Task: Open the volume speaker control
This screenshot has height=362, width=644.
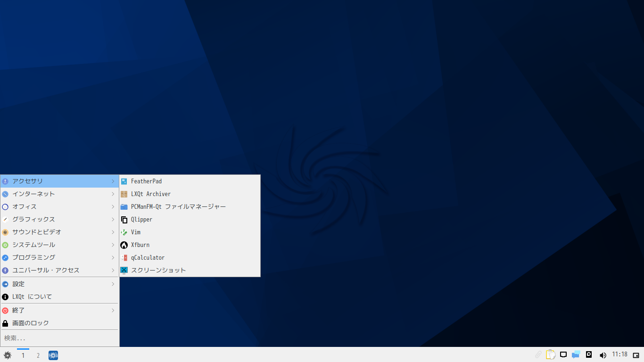Action: click(x=603, y=355)
